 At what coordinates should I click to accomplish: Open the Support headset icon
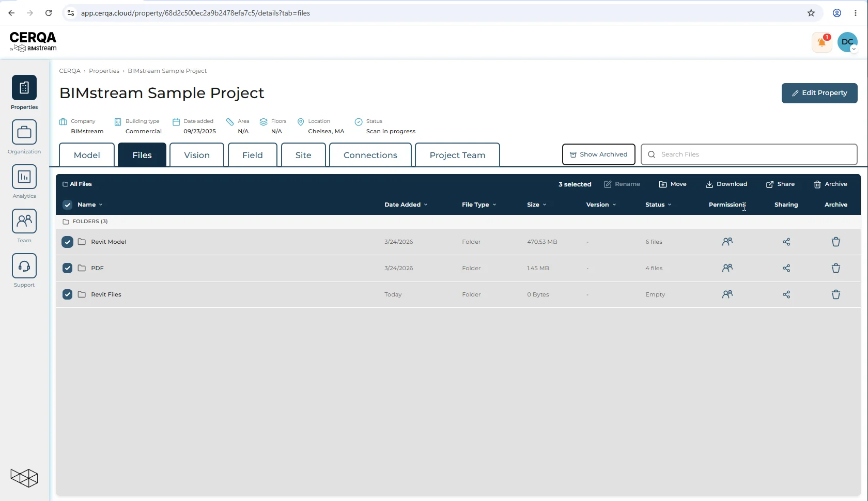pos(24,265)
